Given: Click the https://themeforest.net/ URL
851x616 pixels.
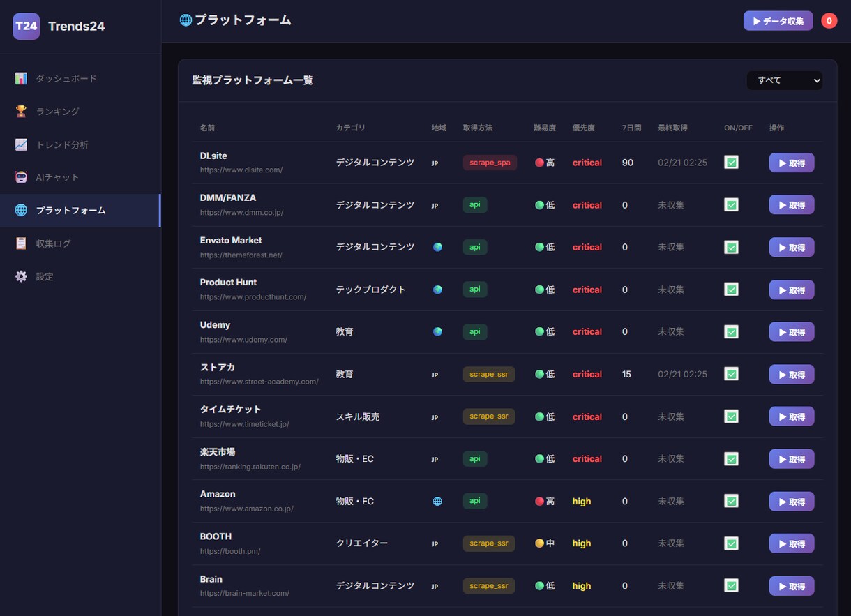Looking at the screenshot, I should point(241,255).
